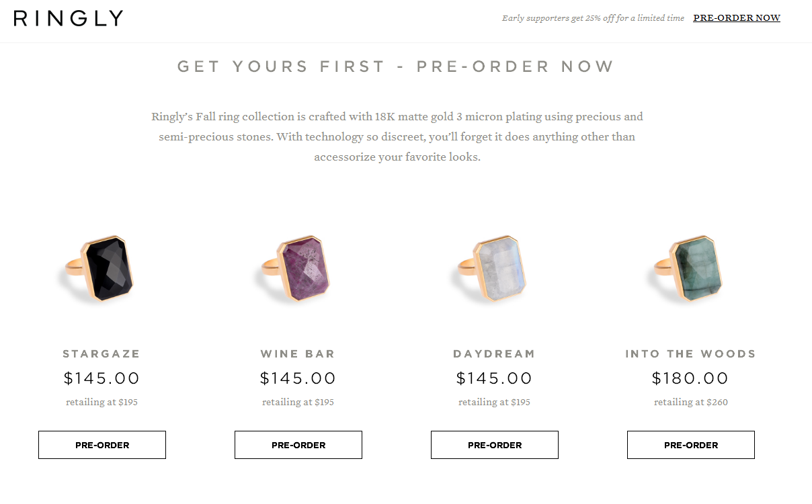This screenshot has width=812, height=504.
Task: Click the WINE BAR product title
Action: pyautogui.click(x=298, y=354)
